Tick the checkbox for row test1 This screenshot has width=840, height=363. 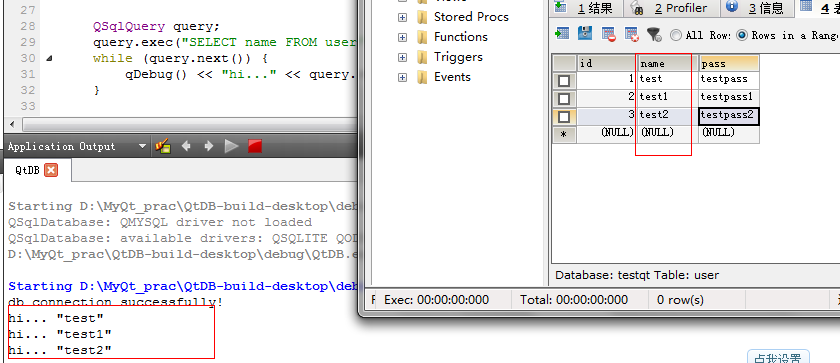tap(564, 99)
